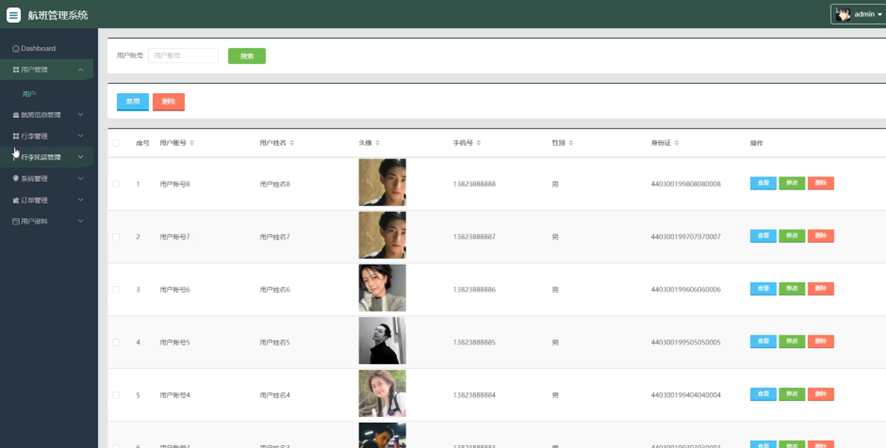Expand 航班信息管理 with its chevron
Viewport: 886px width, 448px height.
81,115
